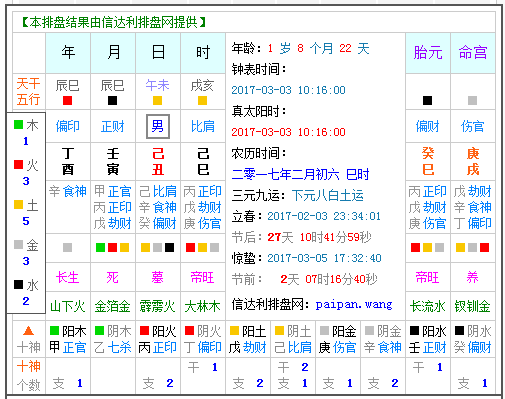505x399 pixels.
Task: Click the 金箔金 nayin label
Action: (x=113, y=306)
